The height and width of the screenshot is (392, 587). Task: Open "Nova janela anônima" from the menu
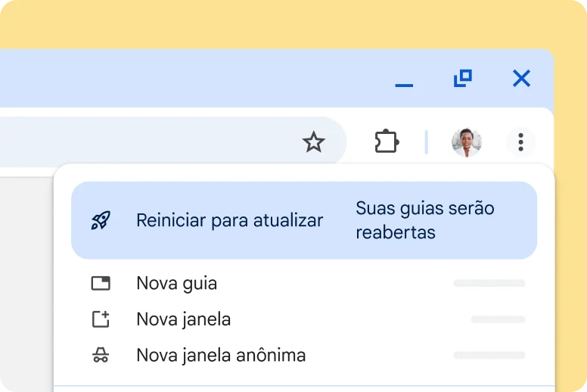coord(221,355)
